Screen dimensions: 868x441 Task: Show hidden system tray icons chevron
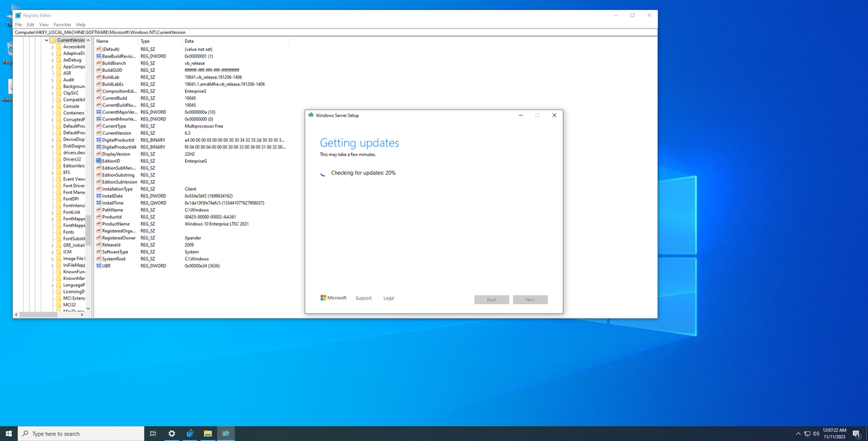point(797,434)
